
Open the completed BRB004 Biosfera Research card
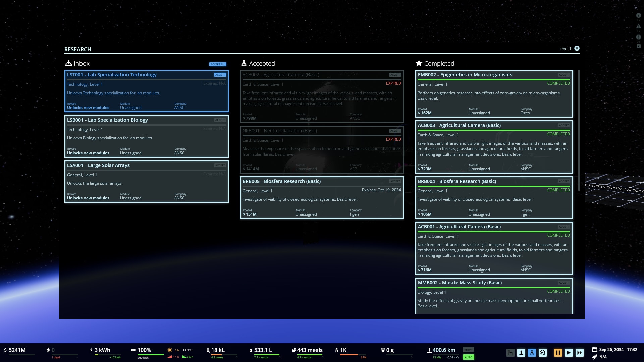494,198
